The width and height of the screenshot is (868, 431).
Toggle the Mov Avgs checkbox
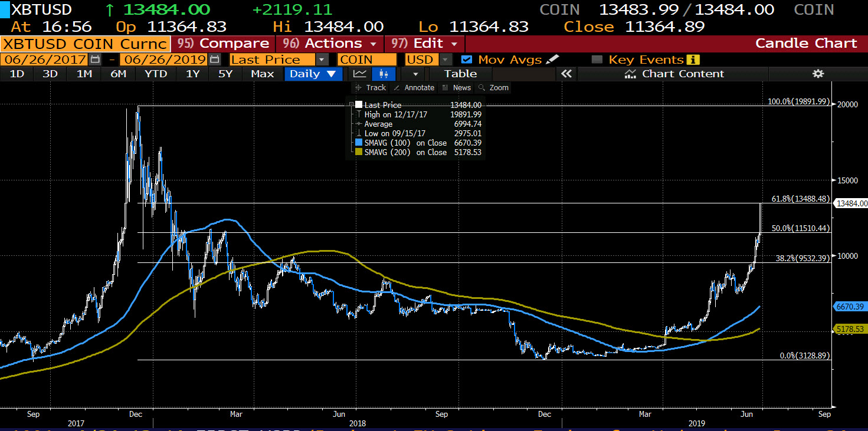pos(467,60)
